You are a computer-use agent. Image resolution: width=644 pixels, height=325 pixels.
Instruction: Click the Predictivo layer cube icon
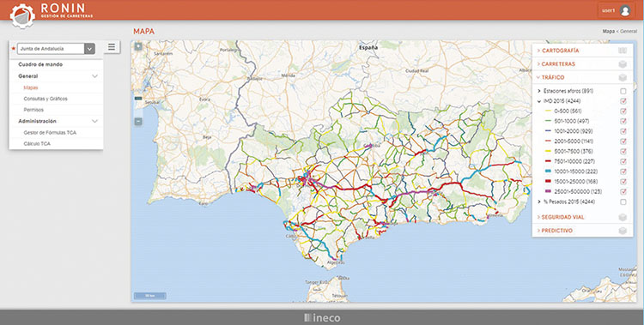tap(623, 231)
